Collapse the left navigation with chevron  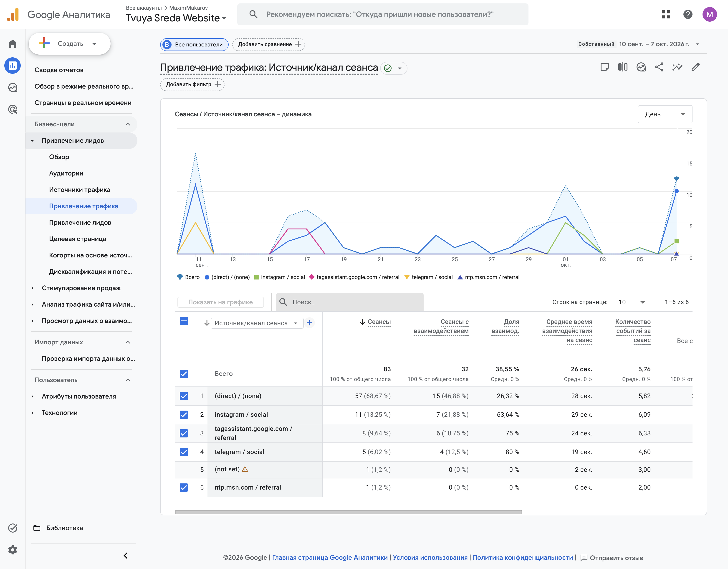coord(125,555)
